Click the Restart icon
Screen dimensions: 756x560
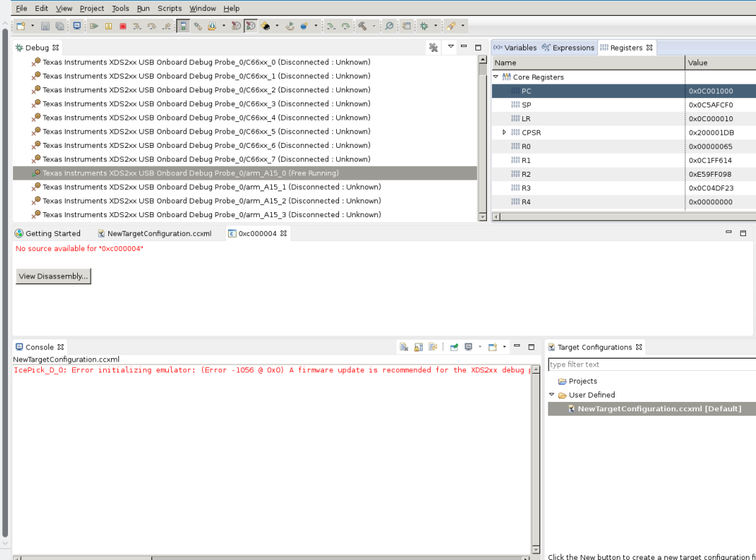[x=290, y=26]
